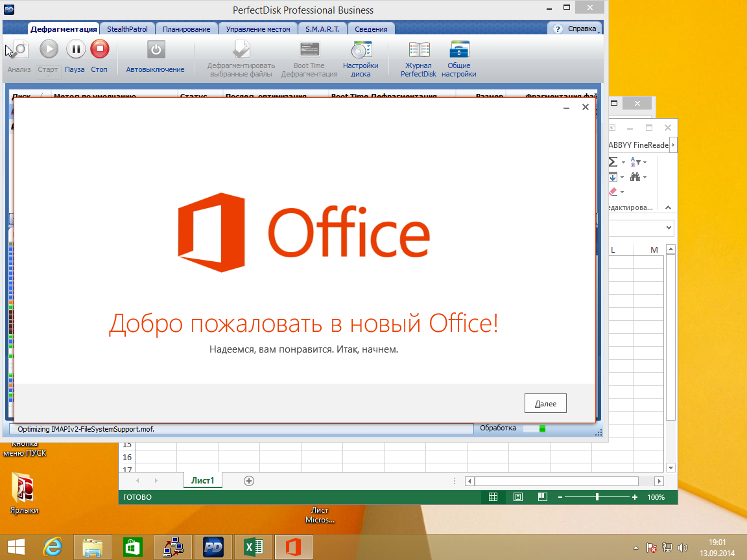747x560 pixels.
Task: Switch to Excel via taskbar icon
Action: 254,547
